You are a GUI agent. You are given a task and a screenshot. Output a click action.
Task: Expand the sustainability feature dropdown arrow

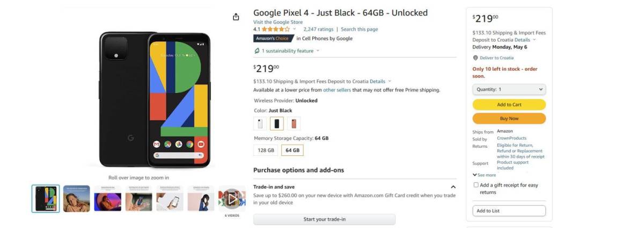click(318, 51)
